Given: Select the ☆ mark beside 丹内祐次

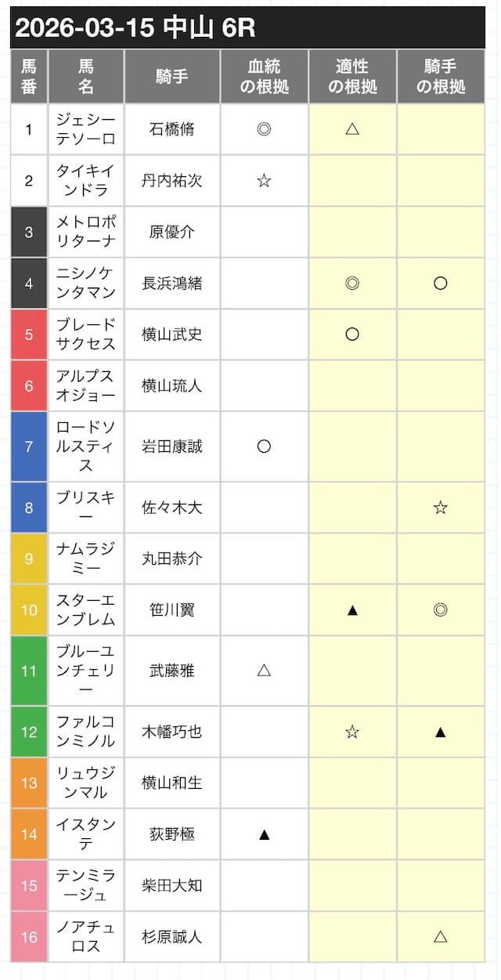Looking at the screenshot, I should (x=264, y=180).
